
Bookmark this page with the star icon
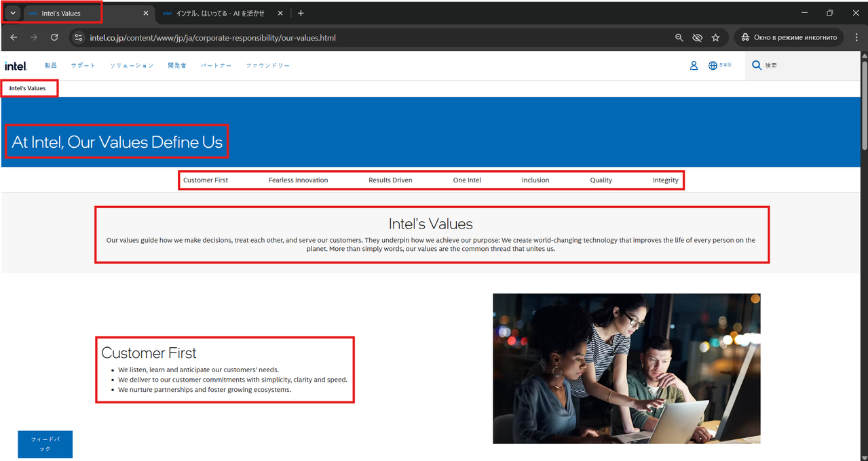[x=715, y=37]
